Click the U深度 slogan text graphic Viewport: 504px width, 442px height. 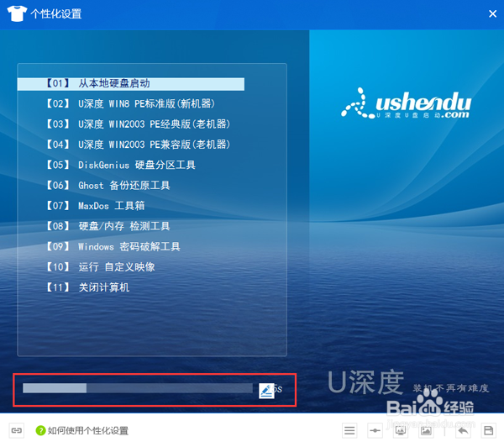[408, 382]
